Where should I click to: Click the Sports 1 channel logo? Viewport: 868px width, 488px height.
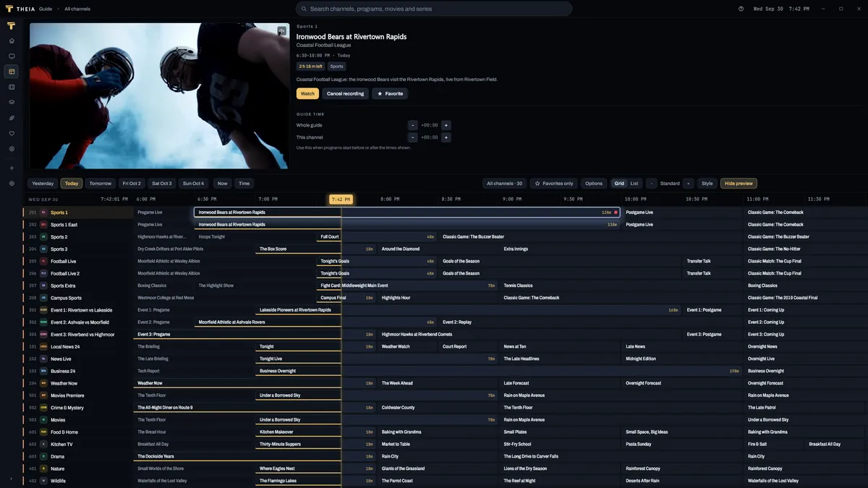click(43, 213)
